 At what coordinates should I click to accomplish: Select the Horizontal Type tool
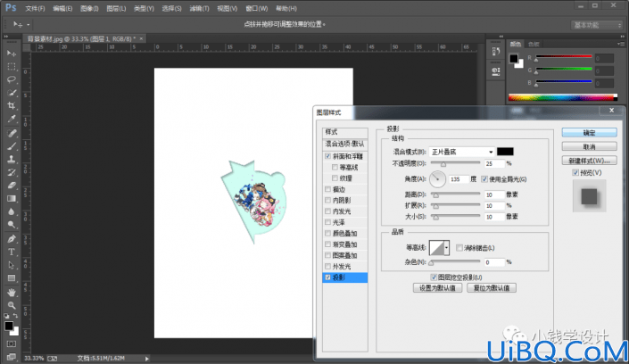pos(12,252)
